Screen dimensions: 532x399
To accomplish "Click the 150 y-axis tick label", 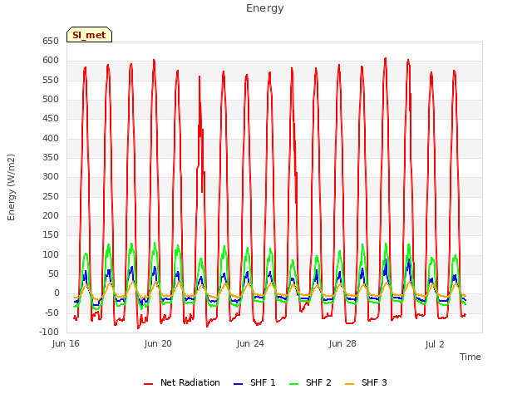I will click(x=51, y=234).
